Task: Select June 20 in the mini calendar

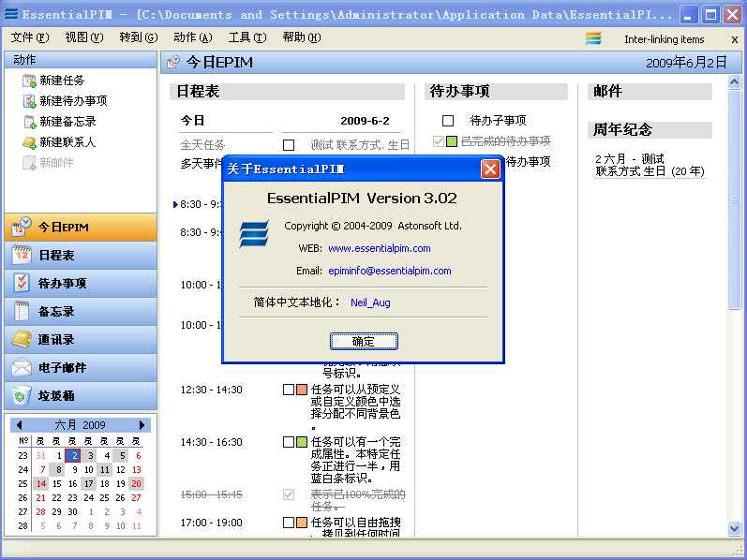Action: click(136, 484)
